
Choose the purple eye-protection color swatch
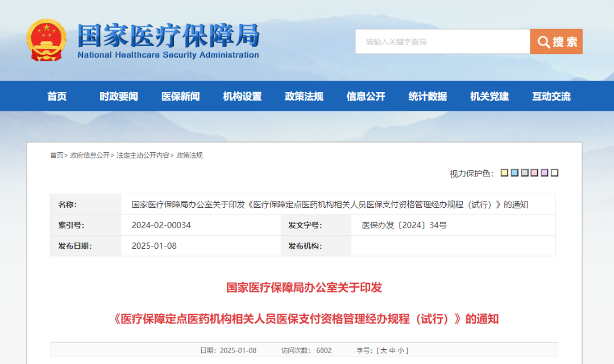(544, 173)
